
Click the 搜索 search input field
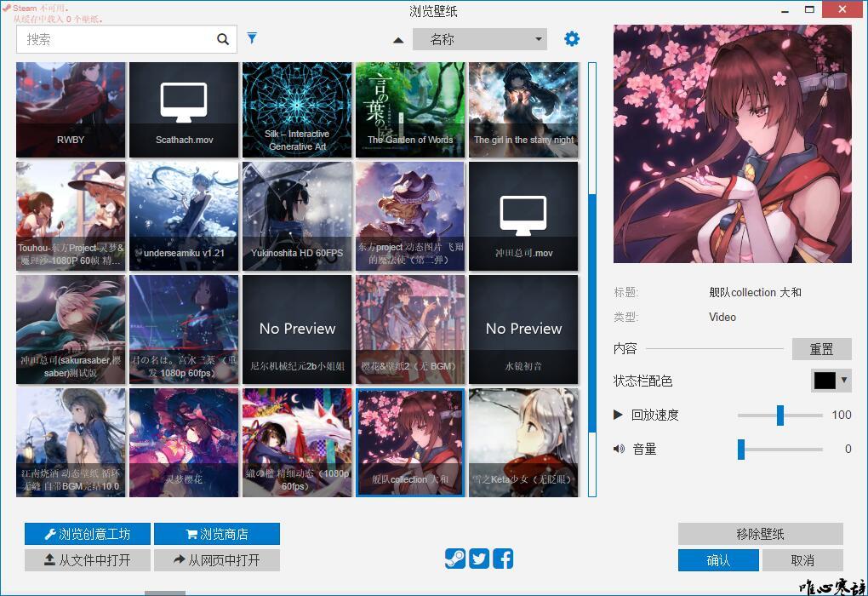[127, 39]
